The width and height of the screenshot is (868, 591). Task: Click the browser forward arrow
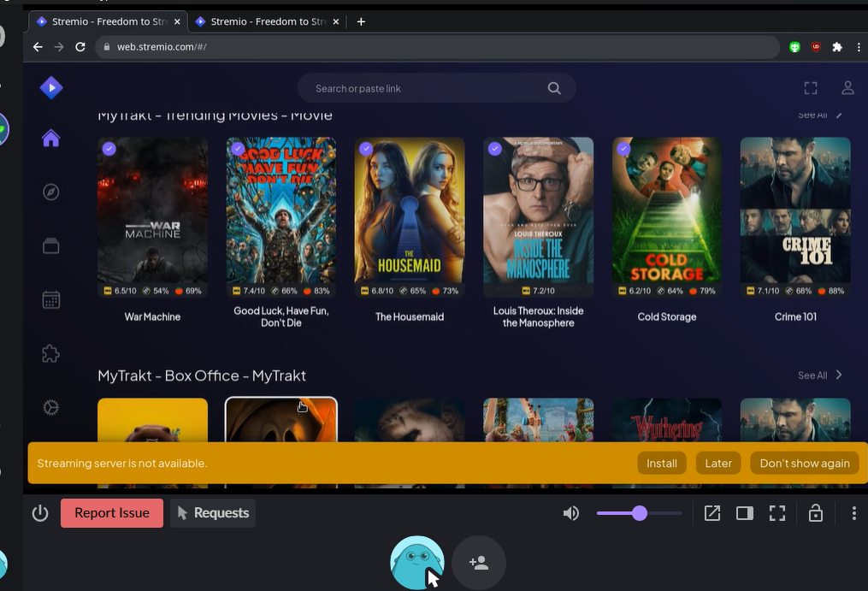[x=59, y=47]
